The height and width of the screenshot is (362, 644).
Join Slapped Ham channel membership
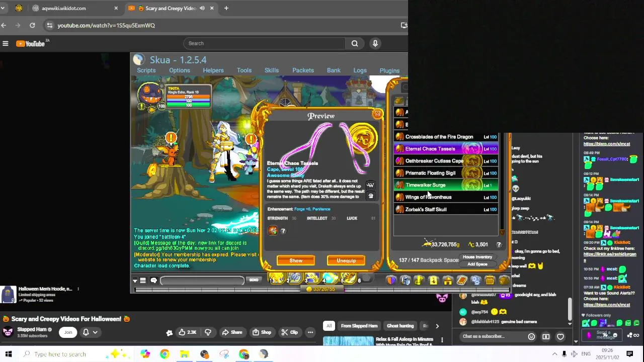tap(68, 332)
